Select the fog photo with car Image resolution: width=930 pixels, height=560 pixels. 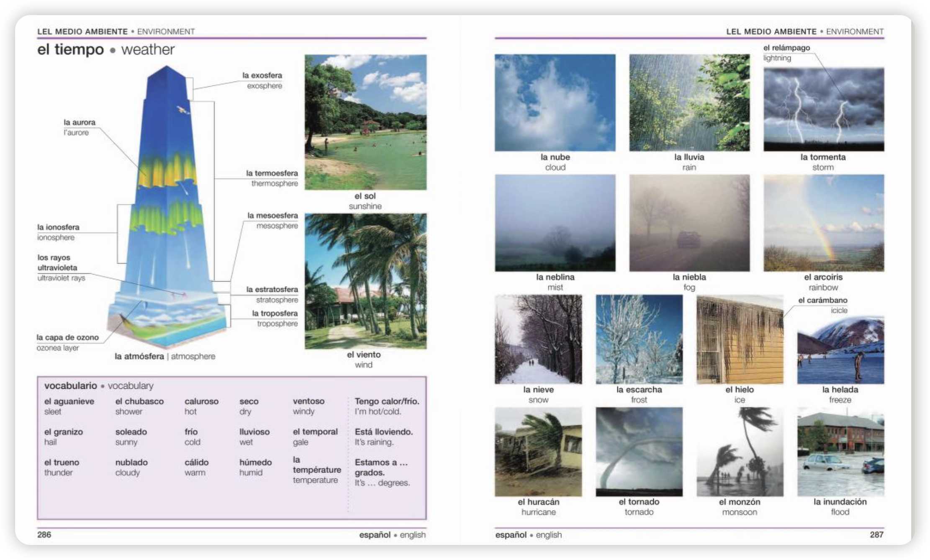(x=689, y=223)
